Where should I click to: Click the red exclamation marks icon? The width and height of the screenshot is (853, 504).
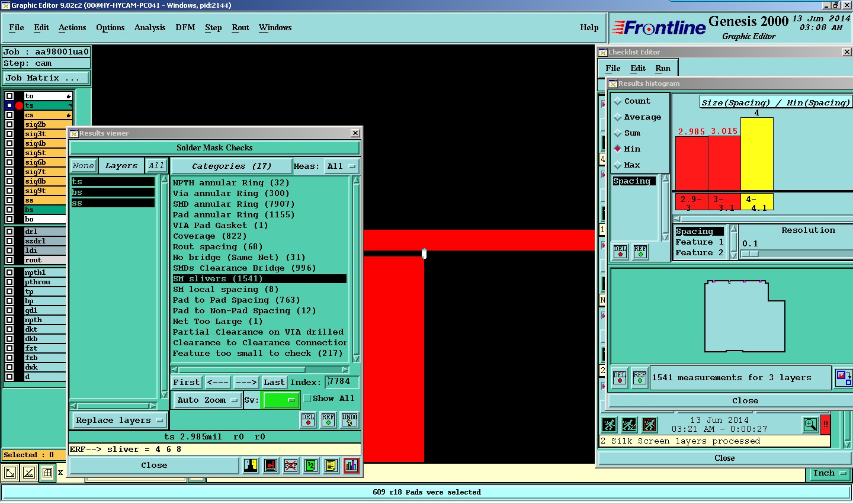coord(825,425)
